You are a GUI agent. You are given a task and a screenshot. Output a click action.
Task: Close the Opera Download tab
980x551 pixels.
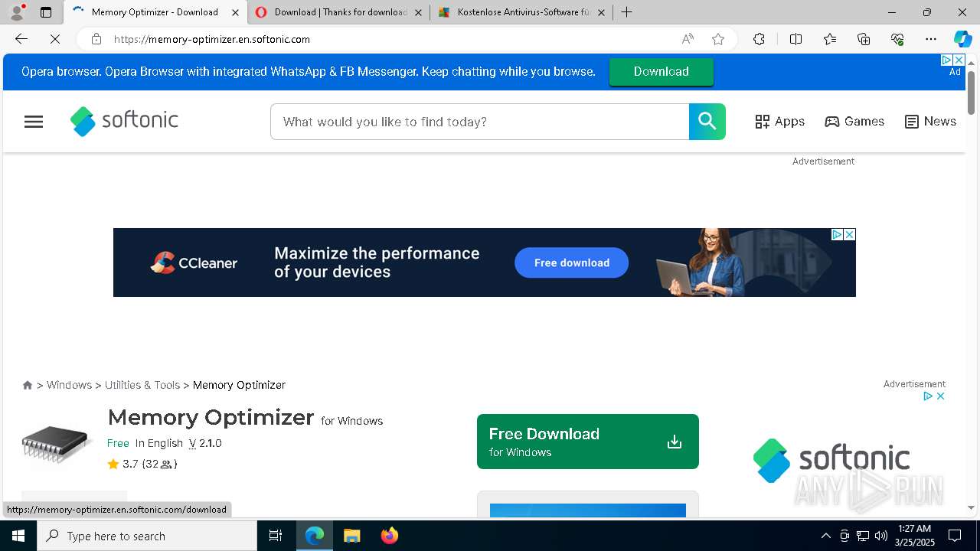point(418,12)
